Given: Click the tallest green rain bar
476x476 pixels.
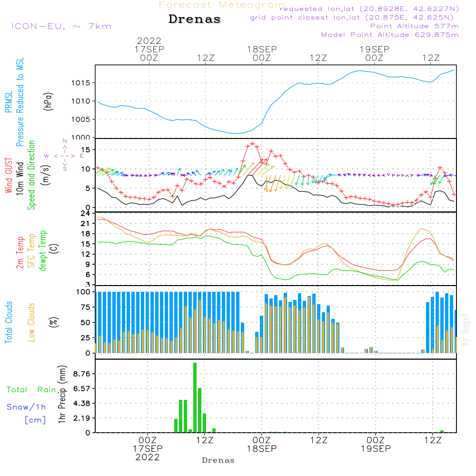Looking at the screenshot, I should point(195,397).
